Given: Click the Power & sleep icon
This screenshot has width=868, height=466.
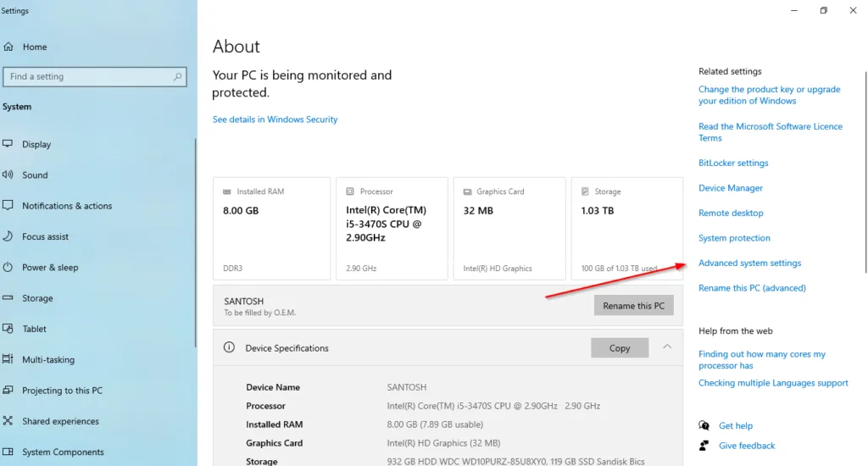Looking at the screenshot, I should point(8,268).
